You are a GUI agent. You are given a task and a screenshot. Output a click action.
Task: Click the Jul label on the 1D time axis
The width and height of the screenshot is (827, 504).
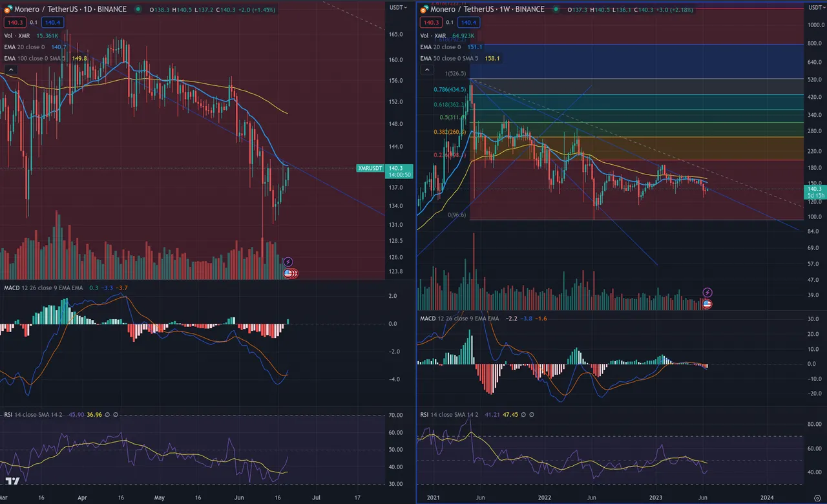click(316, 498)
